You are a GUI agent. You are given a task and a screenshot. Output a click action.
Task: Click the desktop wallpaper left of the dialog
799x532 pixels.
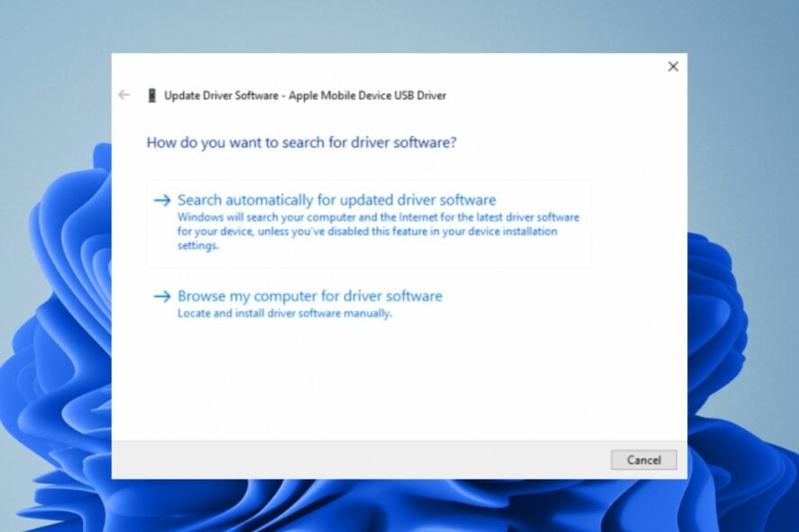point(54,271)
